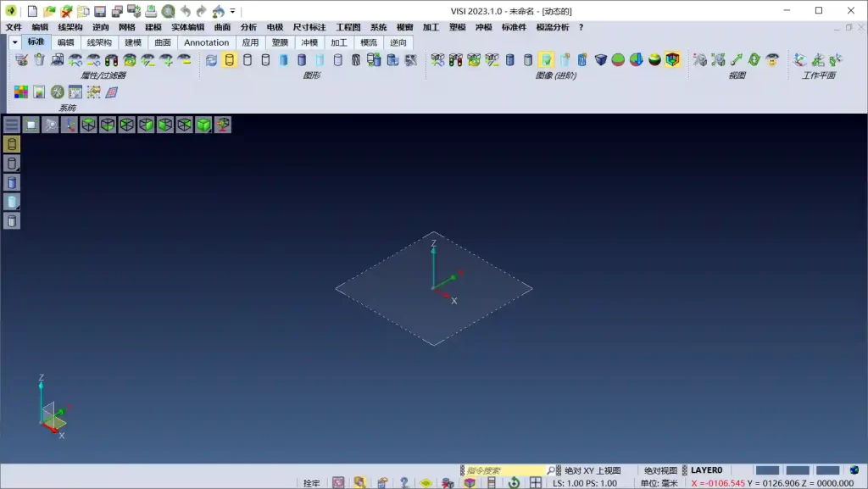The width and height of the screenshot is (868, 489).
Task: Expand the quick access toolbar customize arrow
Action: (233, 12)
